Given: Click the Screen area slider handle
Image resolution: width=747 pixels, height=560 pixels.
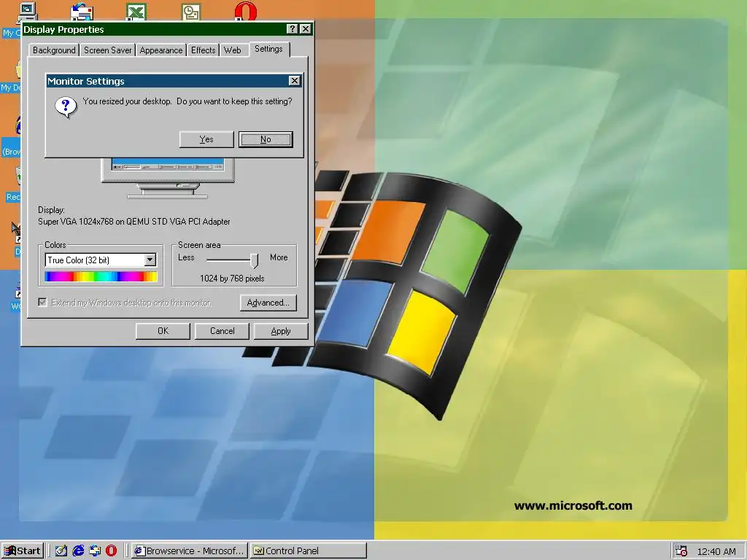Looking at the screenshot, I should coord(255,260).
